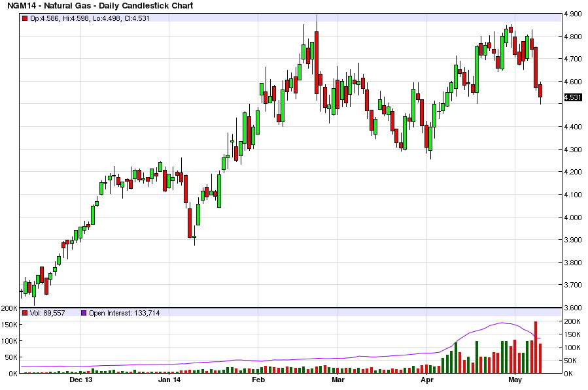Click the right open interest 0K label
588x390 pixels.
coord(568,374)
